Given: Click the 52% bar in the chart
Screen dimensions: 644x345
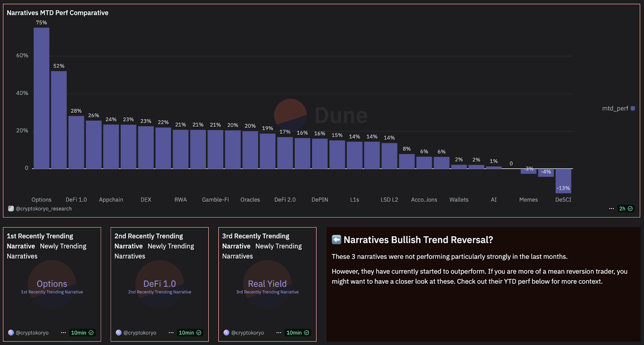Looking at the screenshot, I should click(x=59, y=120).
